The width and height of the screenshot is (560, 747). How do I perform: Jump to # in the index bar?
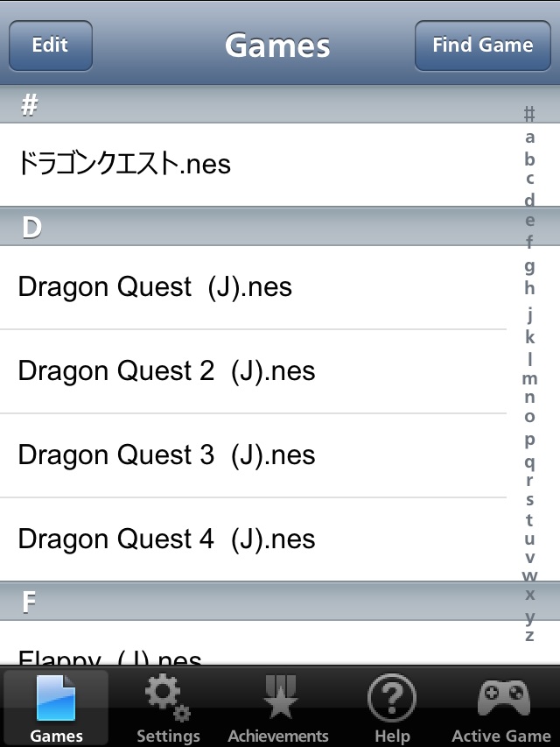(x=529, y=114)
